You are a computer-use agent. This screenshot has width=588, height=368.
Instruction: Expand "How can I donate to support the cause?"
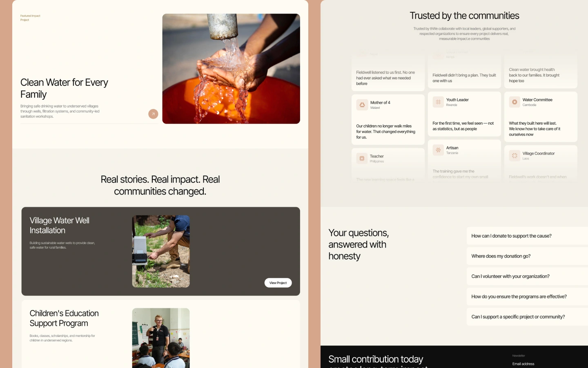(x=527, y=236)
